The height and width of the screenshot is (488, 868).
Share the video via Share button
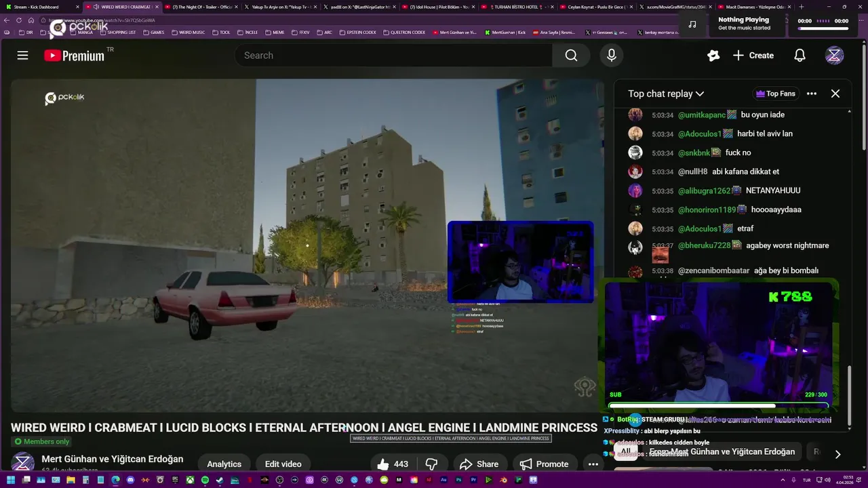(479, 464)
